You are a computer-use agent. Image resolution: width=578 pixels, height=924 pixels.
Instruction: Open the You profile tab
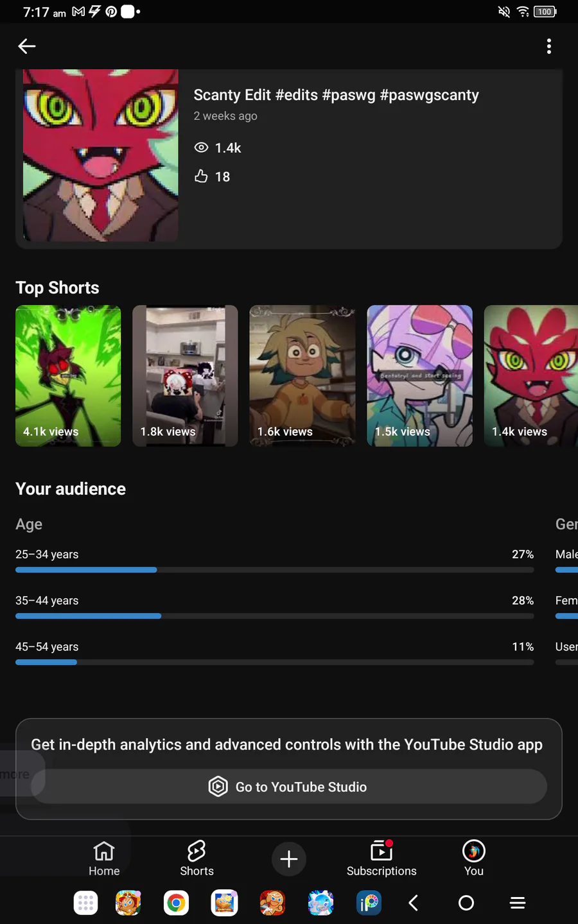[x=474, y=859]
